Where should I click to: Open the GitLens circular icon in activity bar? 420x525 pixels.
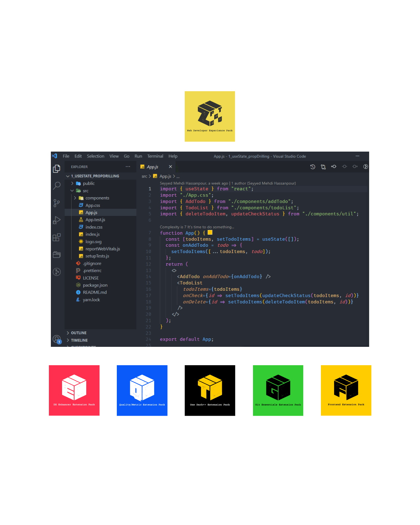click(x=57, y=272)
